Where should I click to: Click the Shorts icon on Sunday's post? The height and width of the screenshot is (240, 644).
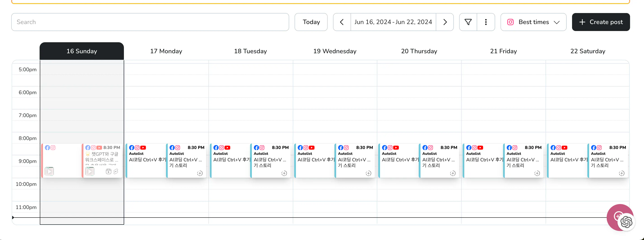click(x=116, y=171)
